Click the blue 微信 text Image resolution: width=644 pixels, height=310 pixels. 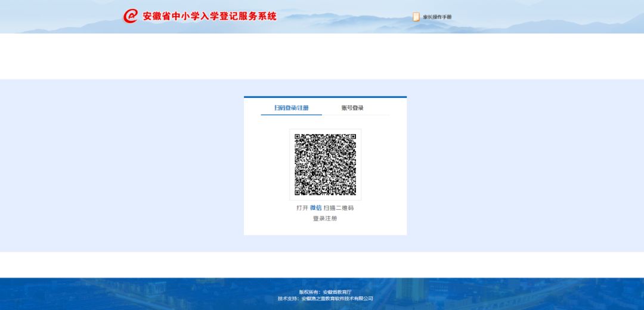[315, 208]
